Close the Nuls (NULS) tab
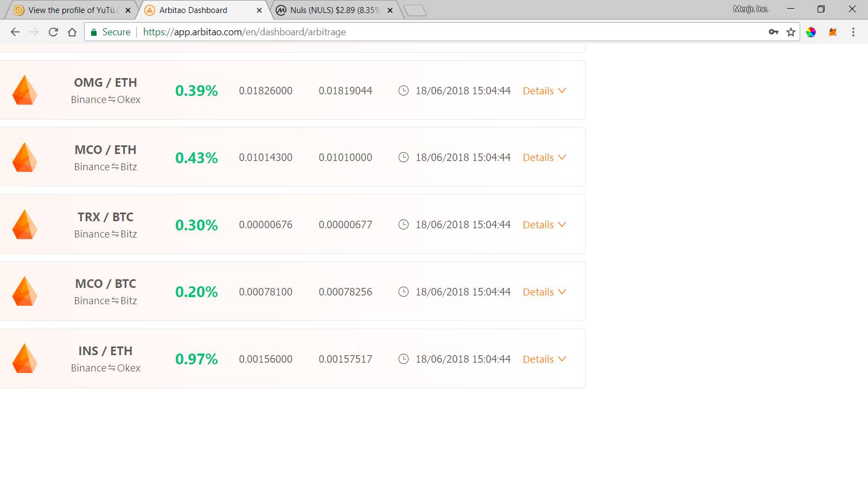Image resolution: width=868 pixels, height=488 pixels. coord(390,10)
